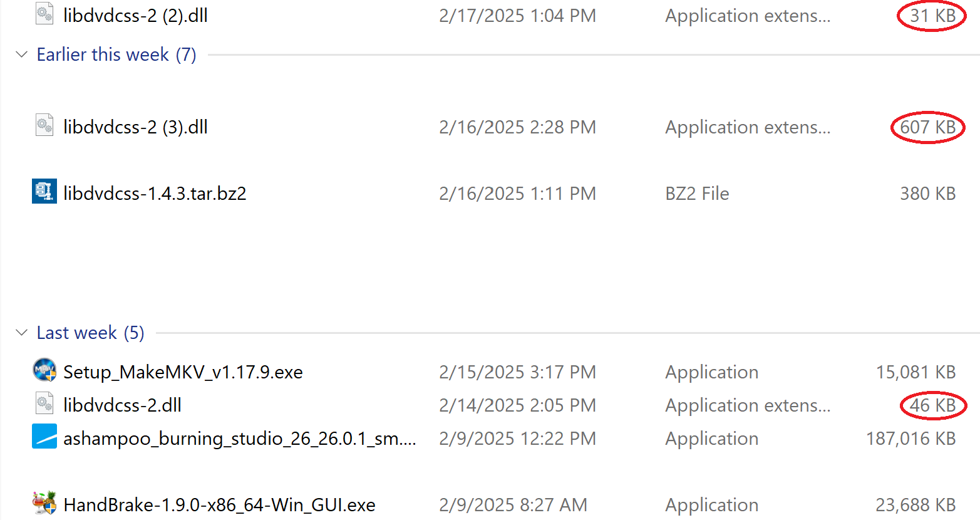This screenshot has width=980, height=520.
Task: Select file libdvdcss-1.4.3.tar.bz2 by name
Action: pos(155,194)
